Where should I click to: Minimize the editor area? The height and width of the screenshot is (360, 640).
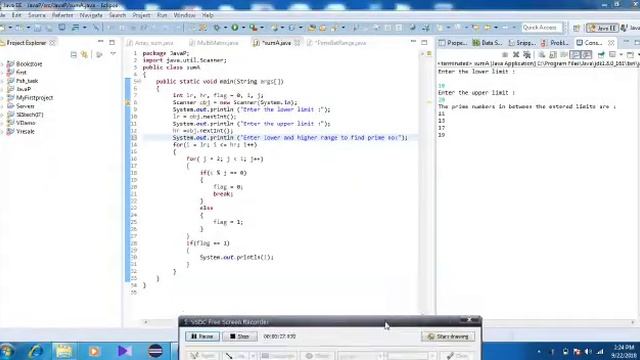[413, 42]
